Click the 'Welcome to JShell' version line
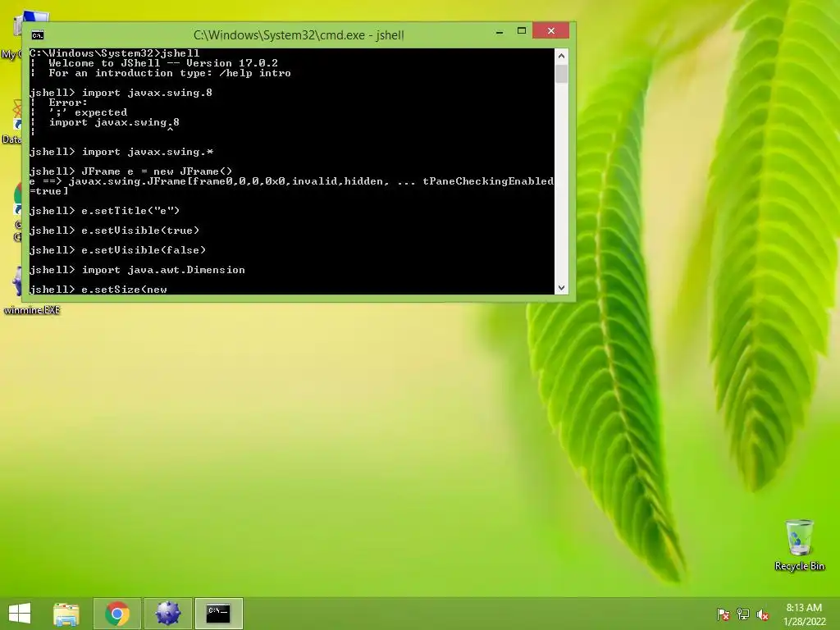 pos(163,63)
